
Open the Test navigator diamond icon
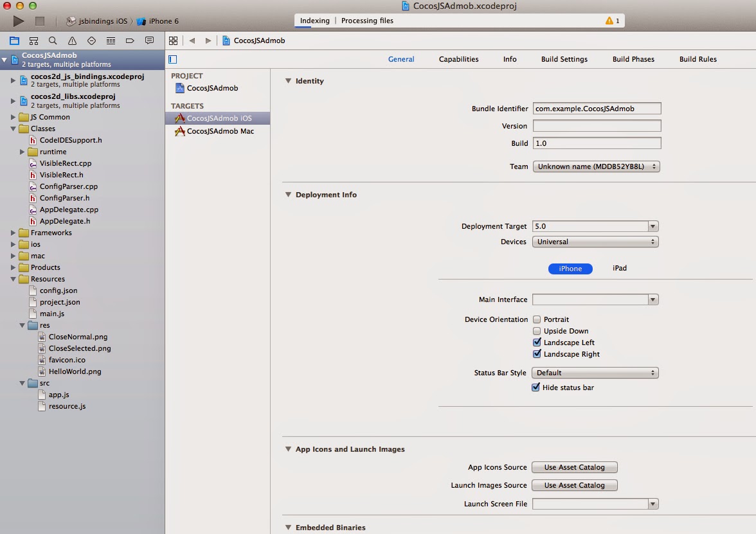[x=91, y=40]
